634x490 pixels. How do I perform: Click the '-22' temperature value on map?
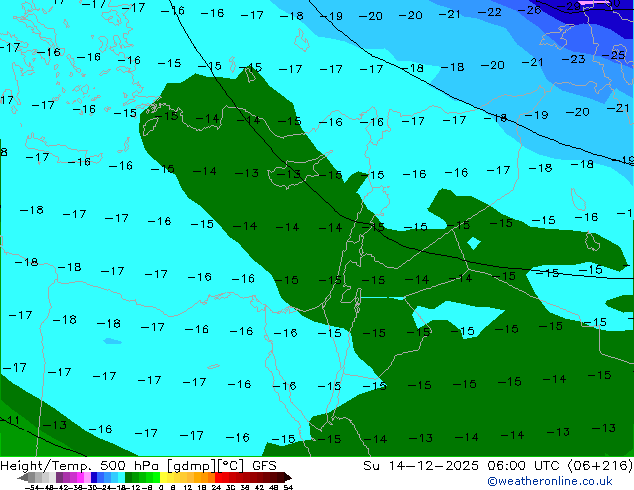click(490, 13)
